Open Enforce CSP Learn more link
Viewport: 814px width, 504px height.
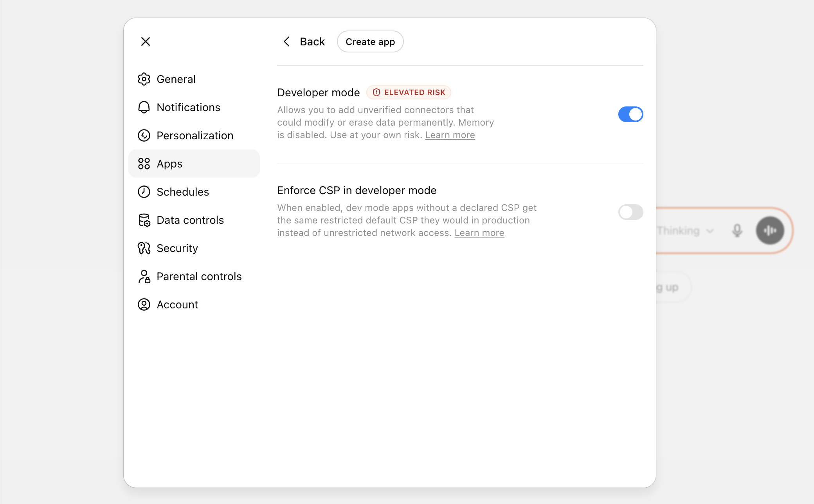(479, 233)
